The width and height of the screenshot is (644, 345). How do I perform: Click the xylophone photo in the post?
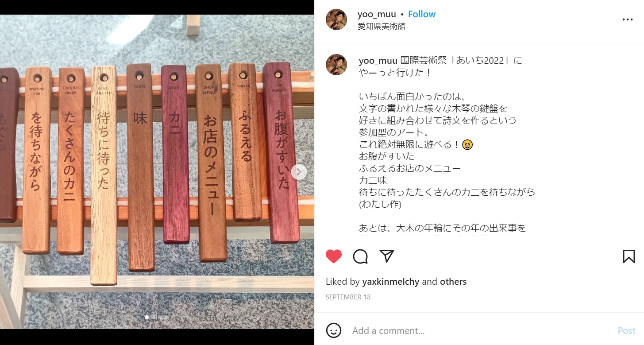tap(157, 172)
